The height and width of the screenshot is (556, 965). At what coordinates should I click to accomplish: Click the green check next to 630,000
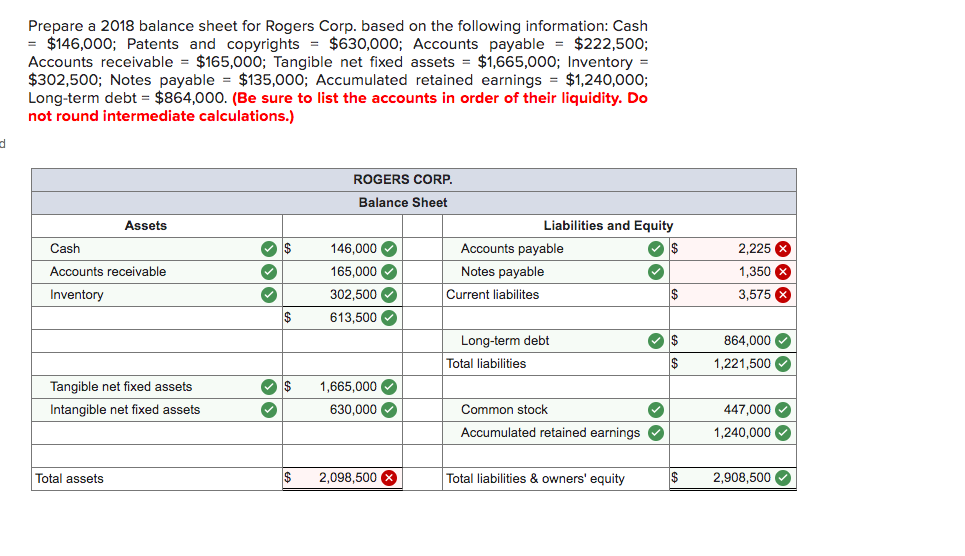pos(389,409)
